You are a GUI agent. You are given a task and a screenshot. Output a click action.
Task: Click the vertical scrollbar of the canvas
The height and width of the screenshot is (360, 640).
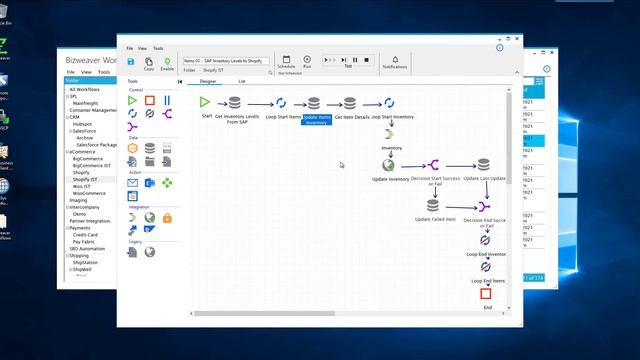(509, 138)
